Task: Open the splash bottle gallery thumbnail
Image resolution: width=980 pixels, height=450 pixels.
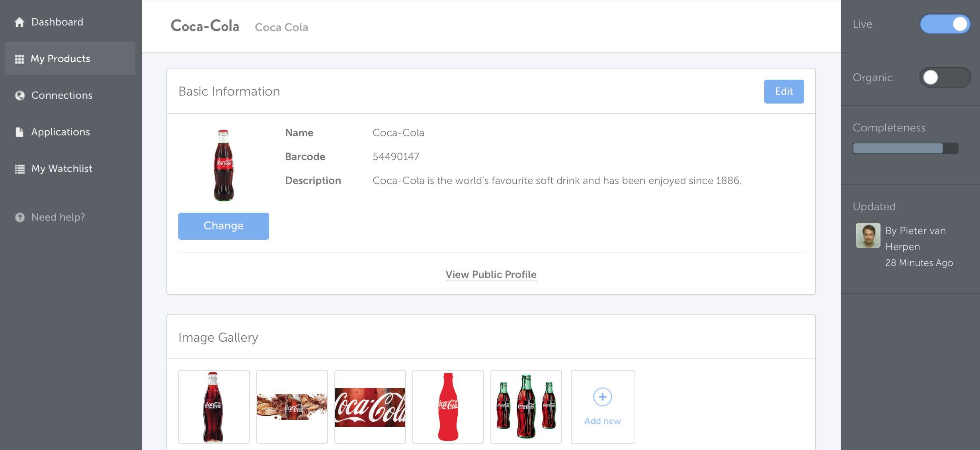Action: (292, 407)
